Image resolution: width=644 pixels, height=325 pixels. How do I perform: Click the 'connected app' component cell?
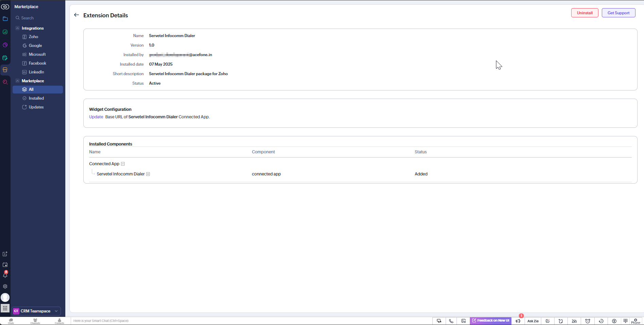coord(266,174)
